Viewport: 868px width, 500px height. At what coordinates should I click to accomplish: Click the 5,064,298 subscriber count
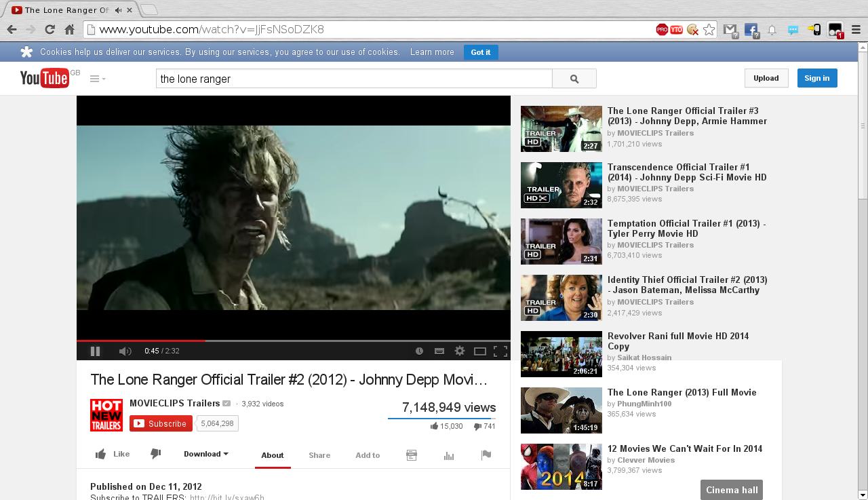tap(218, 423)
